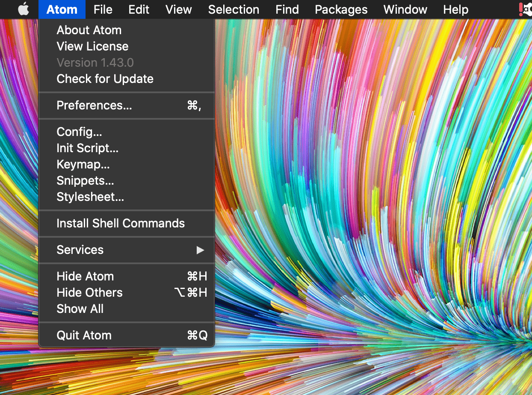Select About Atom menu entry

coord(89,30)
